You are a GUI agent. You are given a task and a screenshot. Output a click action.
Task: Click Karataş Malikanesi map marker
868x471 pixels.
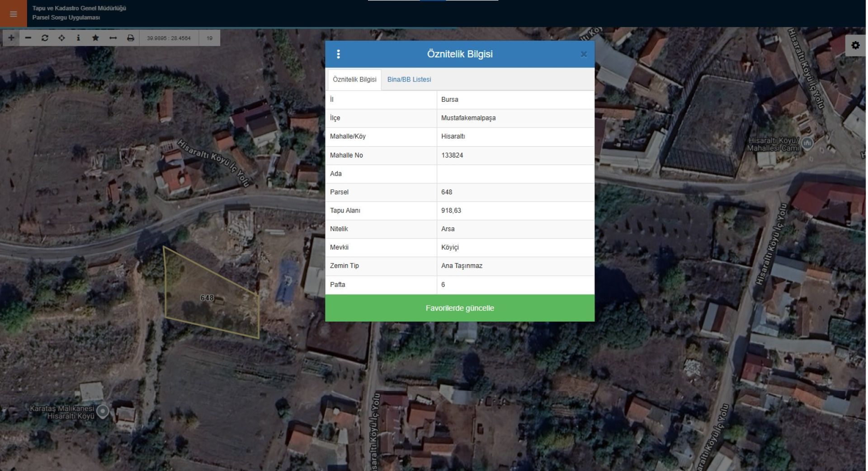[103, 411]
